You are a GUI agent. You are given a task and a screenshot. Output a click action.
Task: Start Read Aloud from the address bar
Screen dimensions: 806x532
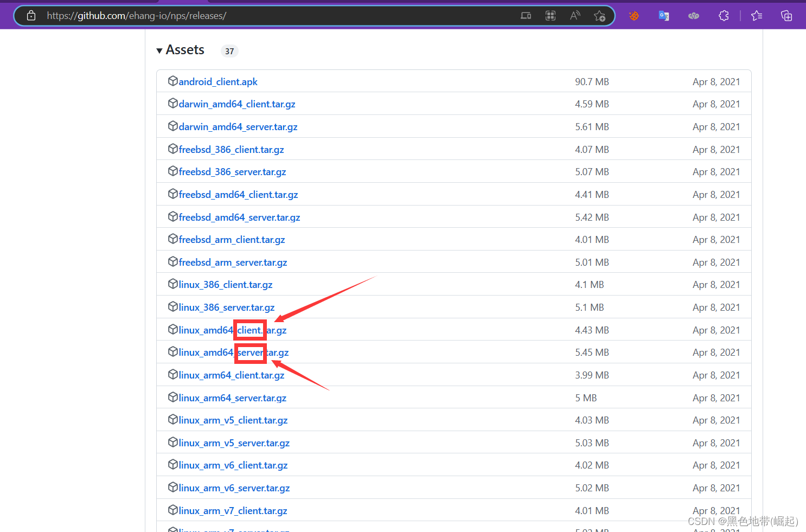click(575, 16)
